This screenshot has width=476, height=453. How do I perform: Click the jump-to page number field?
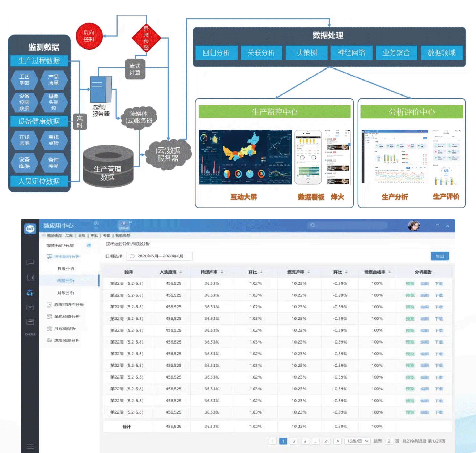389,441
